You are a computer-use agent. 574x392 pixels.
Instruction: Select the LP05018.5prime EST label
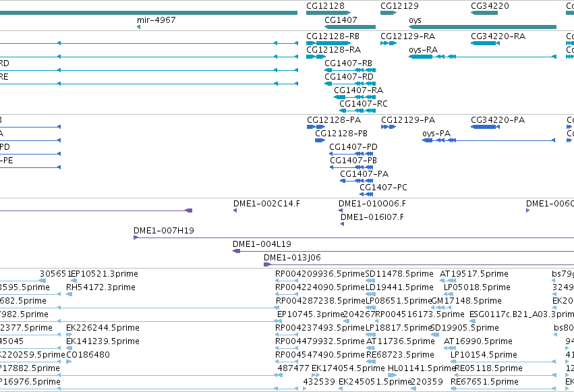click(x=477, y=287)
